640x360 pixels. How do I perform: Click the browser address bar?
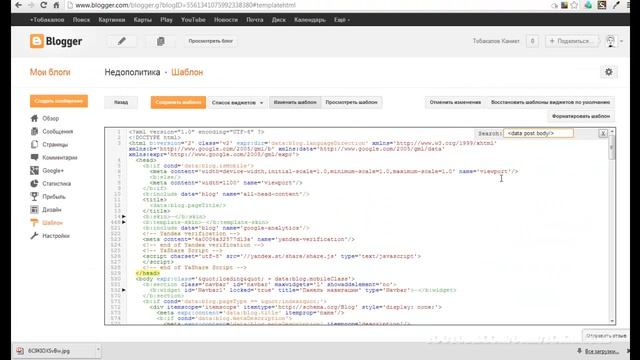306,5
